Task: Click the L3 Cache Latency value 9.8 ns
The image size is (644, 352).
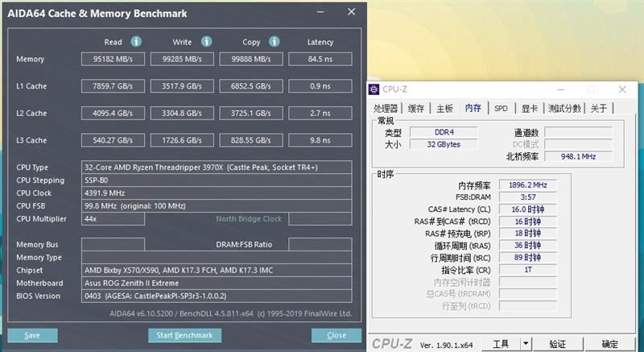Action: tap(320, 140)
